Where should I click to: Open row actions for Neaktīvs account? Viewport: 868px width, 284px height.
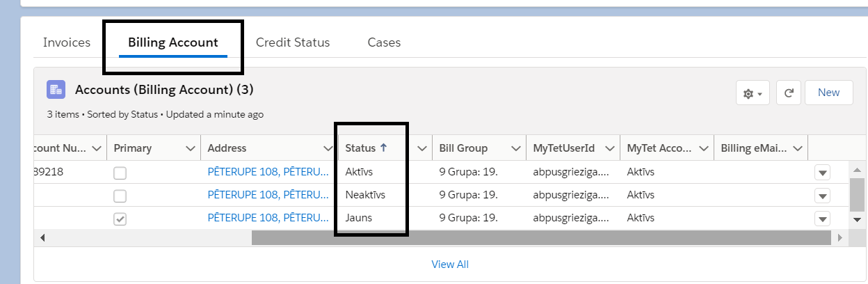(x=823, y=196)
